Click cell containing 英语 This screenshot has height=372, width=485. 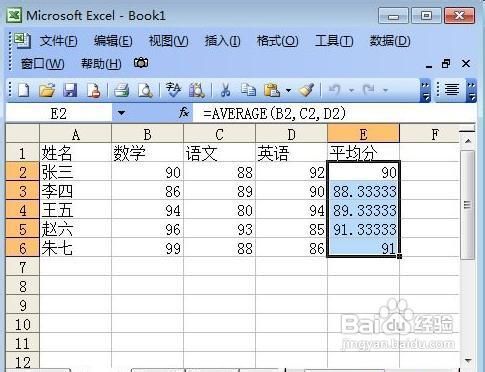tap(292, 153)
